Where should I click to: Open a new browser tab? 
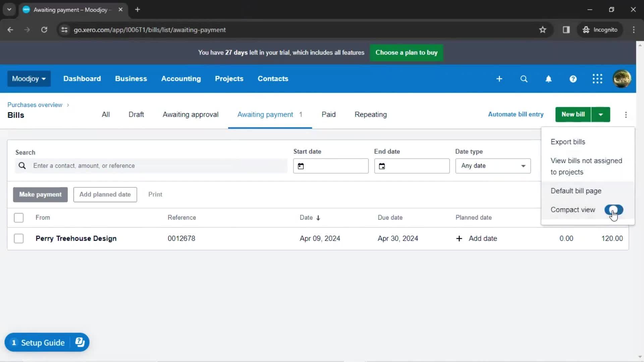point(138,9)
